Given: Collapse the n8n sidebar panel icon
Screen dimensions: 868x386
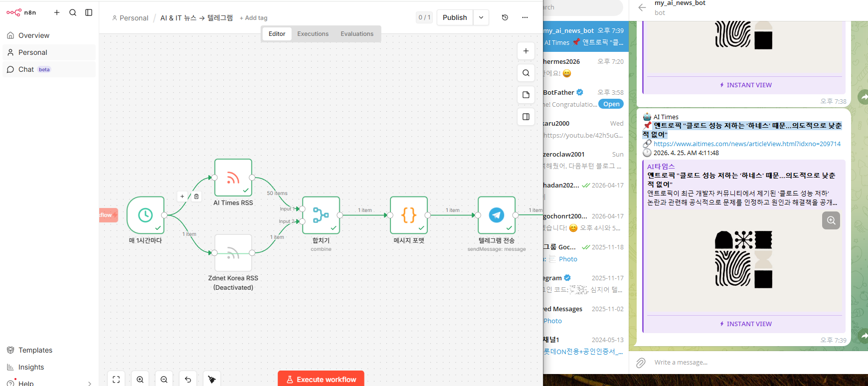Looking at the screenshot, I should click(89, 12).
